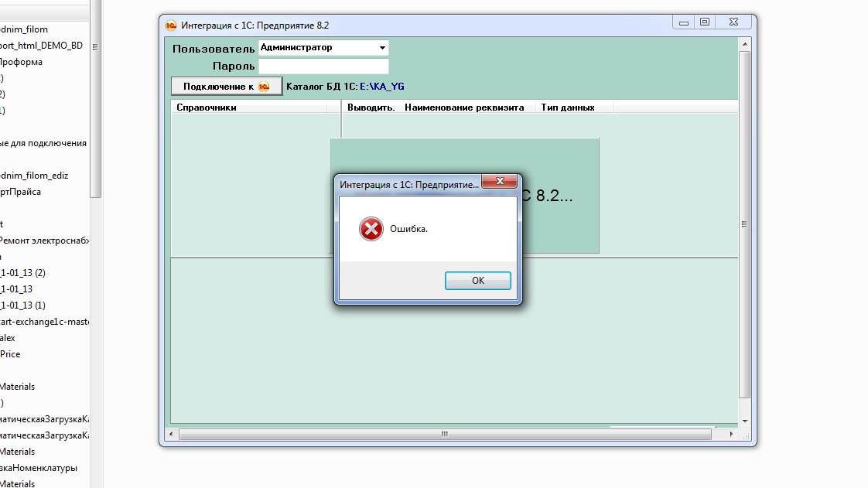This screenshot has width=868, height=488.
Task: Click the vertical scrollbar up arrow
Action: (x=745, y=44)
